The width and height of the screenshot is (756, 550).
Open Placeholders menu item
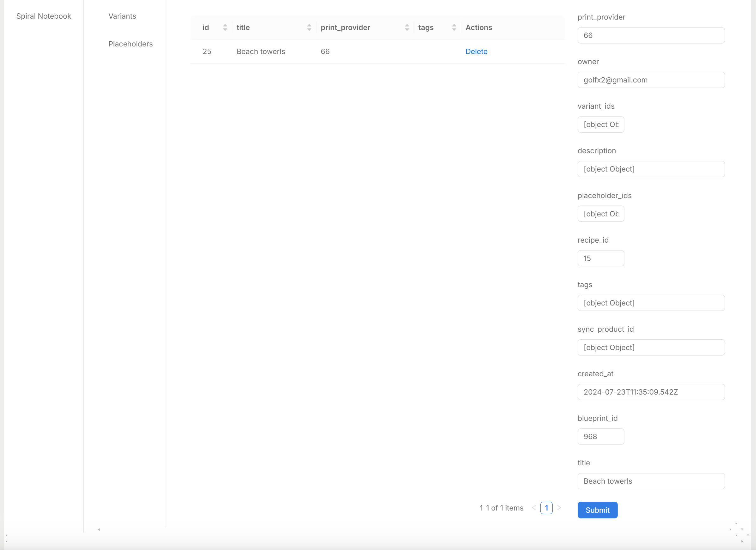click(130, 44)
